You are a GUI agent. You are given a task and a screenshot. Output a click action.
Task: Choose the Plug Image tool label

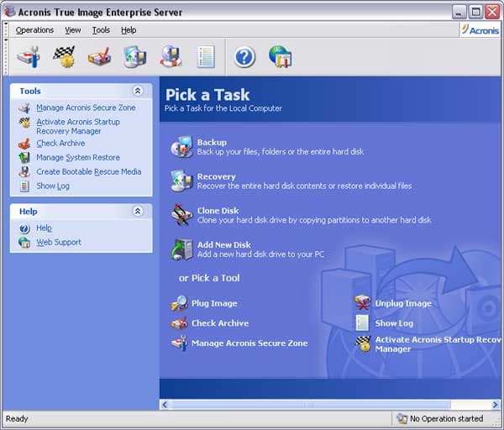(x=214, y=303)
